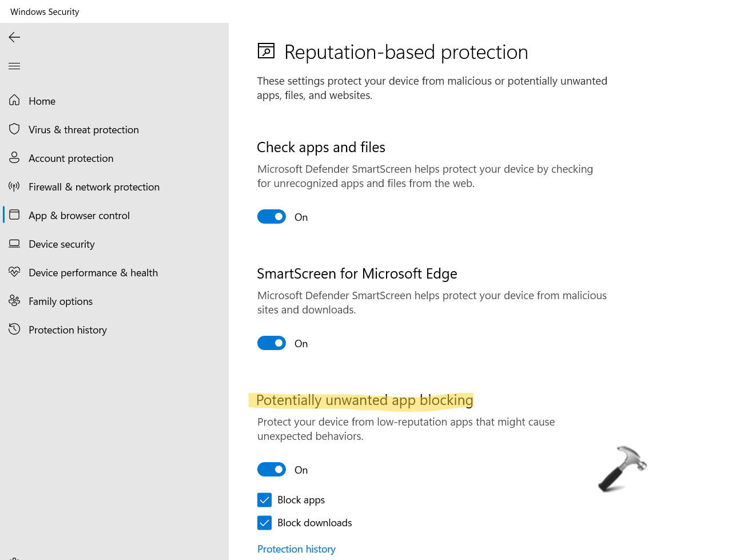
Task: Uncheck the Block apps checkbox
Action: 265,500
